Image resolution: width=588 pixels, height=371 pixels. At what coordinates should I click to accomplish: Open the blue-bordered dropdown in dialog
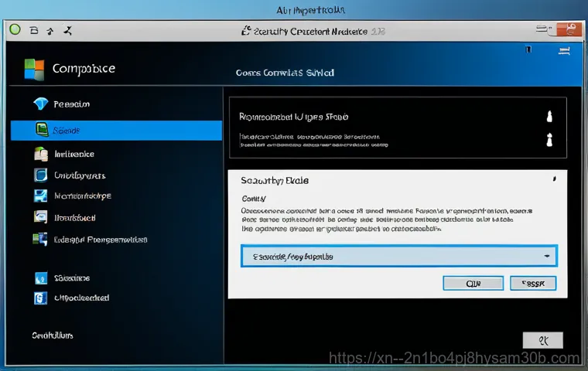tap(398, 256)
